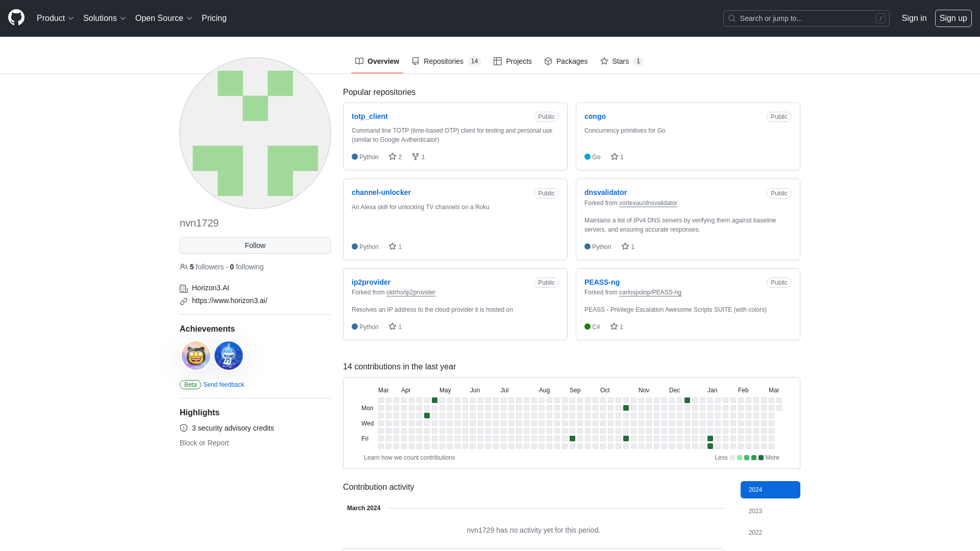Click the GitHub home logo icon
Viewport: 980px width, 551px height.
pyautogui.click(x=16, y=18)
